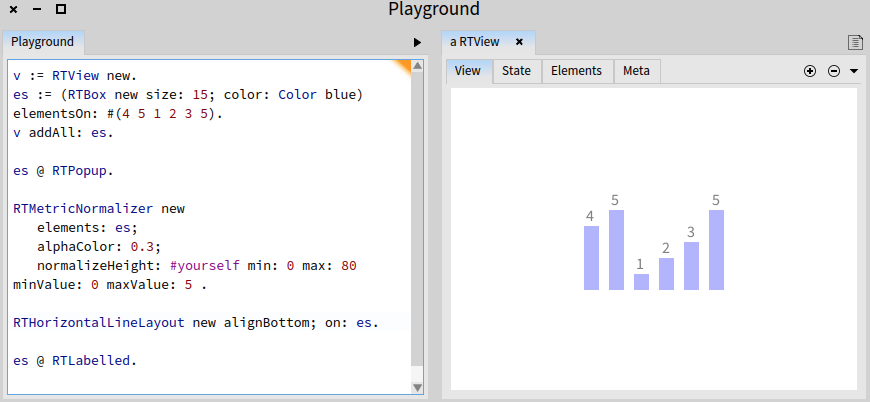Click the orange corner marker in the editor
The height and width of the screenshot is (402, 870).
(400, 67)
